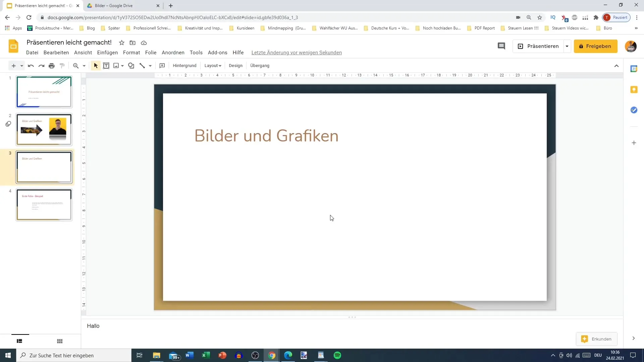Image resolution: width=644 pixels, height=362 pixels.
Task: Open the Hilfe menu
Action: coord(238,53)
